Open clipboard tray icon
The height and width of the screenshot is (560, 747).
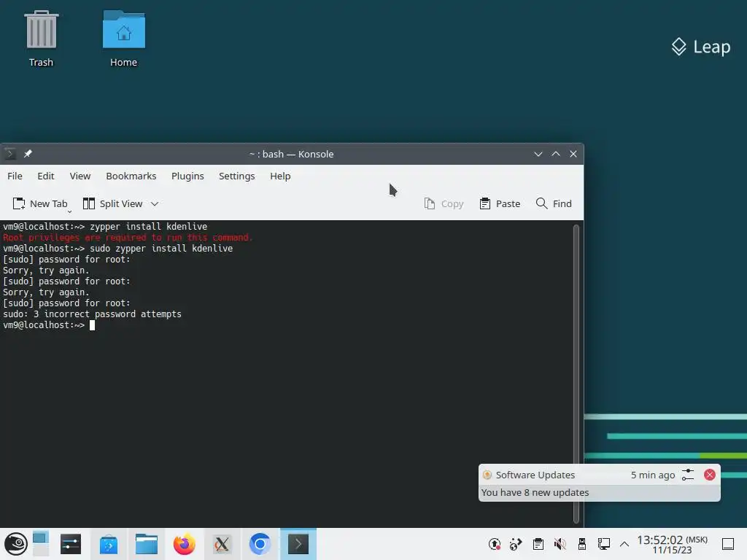[538, 544]
